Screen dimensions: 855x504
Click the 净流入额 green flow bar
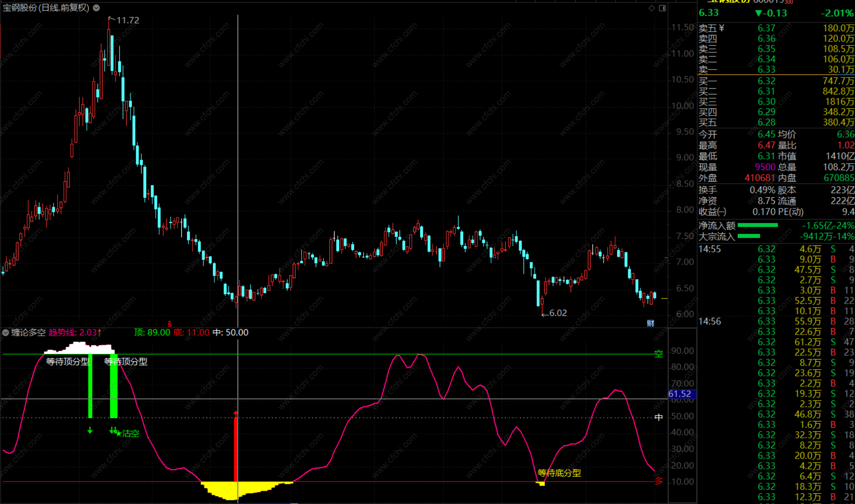(757, 226)
